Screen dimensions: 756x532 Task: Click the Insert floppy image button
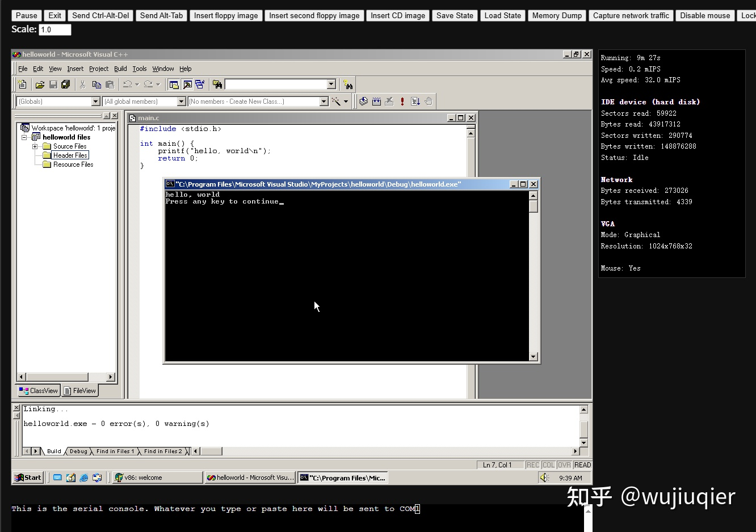click(226, 15)
